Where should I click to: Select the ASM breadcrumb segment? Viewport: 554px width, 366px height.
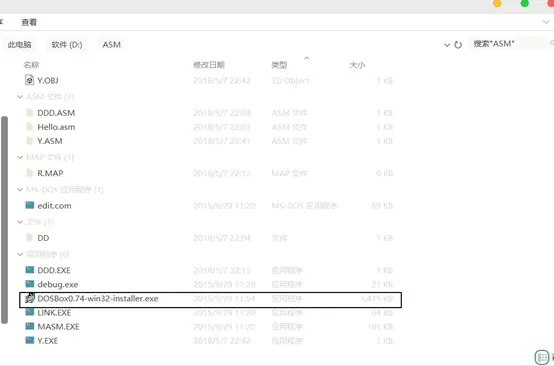(112, 45)
